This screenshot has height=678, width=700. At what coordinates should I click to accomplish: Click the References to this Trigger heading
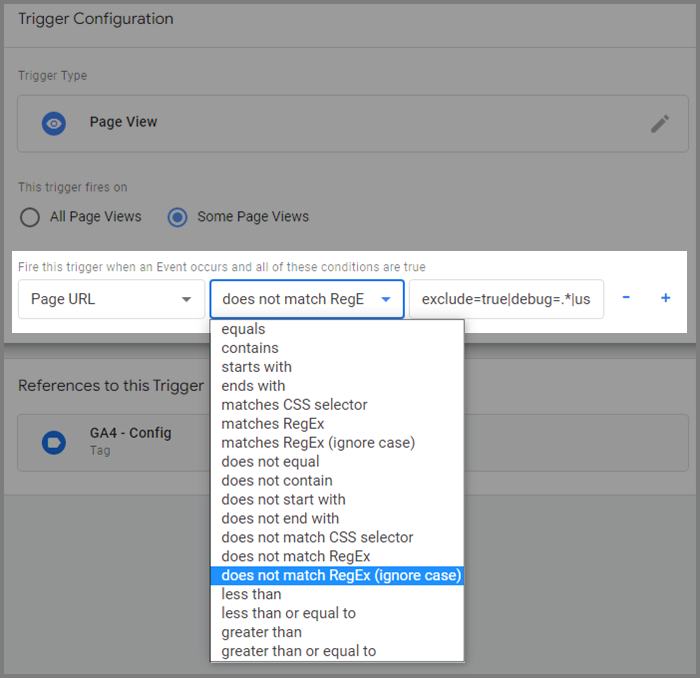tap(111, 386)
